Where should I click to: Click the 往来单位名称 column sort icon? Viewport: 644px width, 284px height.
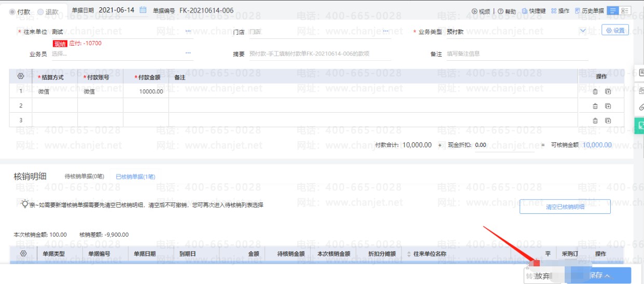pos(409,254)
